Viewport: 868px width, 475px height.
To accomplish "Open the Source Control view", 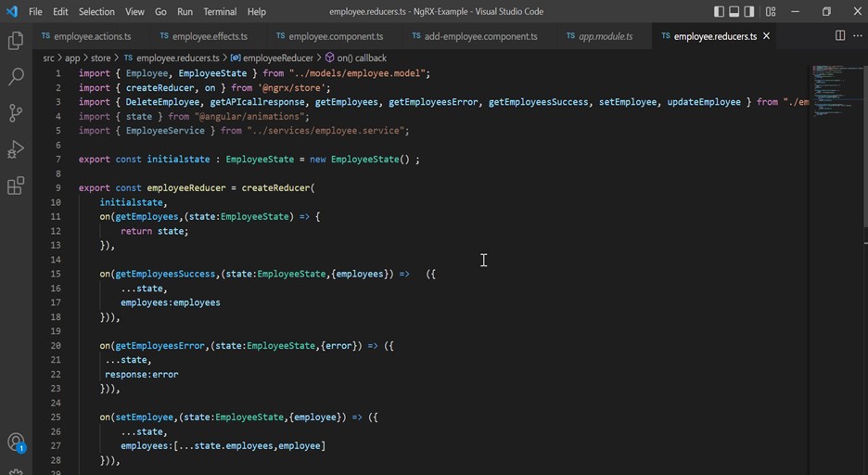I will click(16, 113).
